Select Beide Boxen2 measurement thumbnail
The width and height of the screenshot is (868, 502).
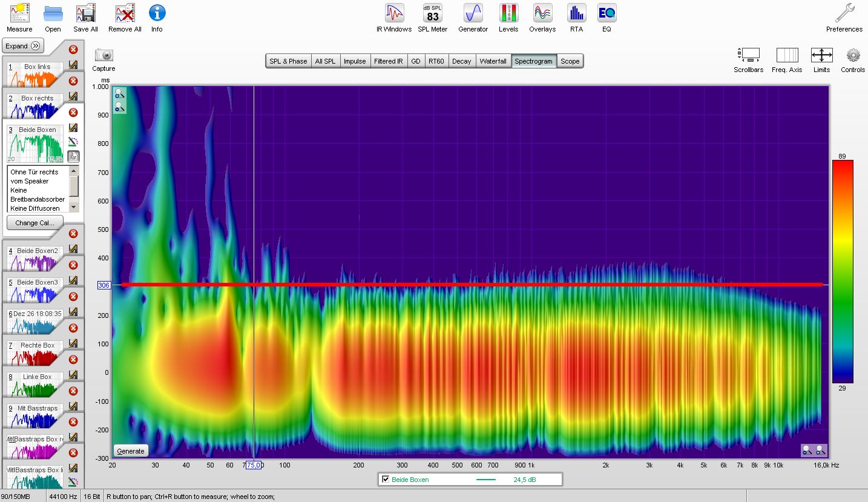click(x=35, y=258)
